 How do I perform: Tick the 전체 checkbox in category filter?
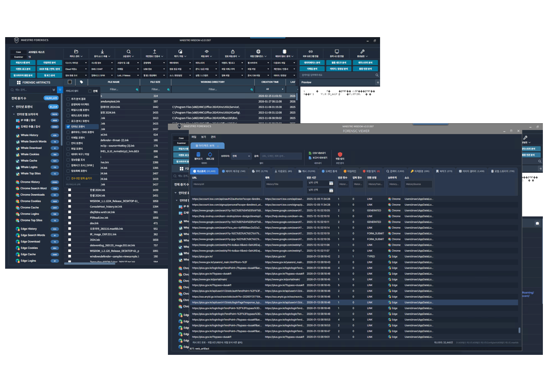(90, 91)
